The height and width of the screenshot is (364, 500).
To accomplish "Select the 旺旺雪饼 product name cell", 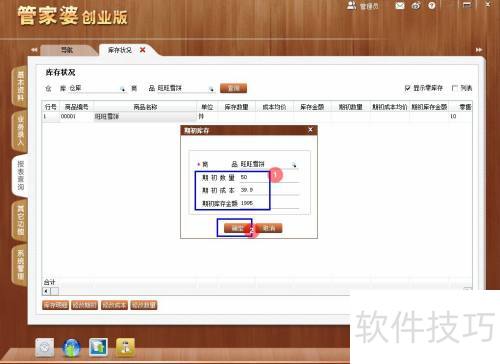I will tap(145, 116).
